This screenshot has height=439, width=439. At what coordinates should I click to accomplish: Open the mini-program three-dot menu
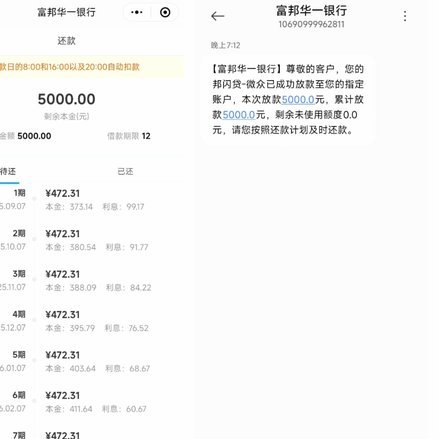tap(137, 13)
